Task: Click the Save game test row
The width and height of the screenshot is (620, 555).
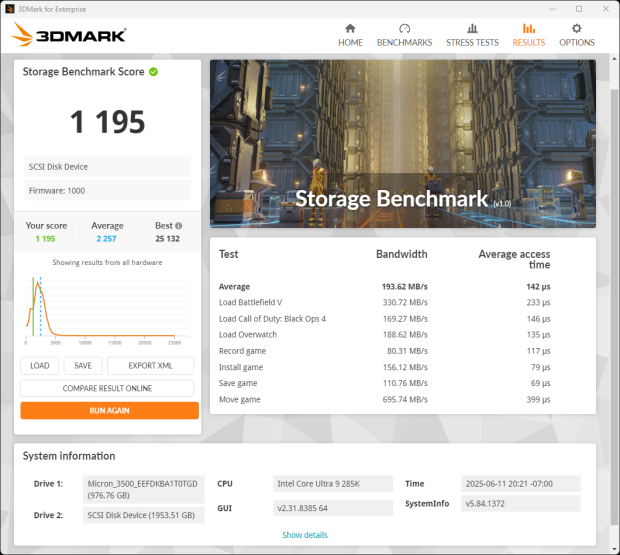Action: tap(384, 383)
